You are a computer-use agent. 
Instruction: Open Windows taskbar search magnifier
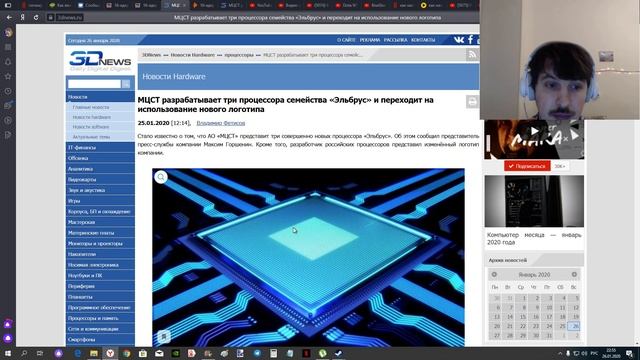tap(24, 353)
